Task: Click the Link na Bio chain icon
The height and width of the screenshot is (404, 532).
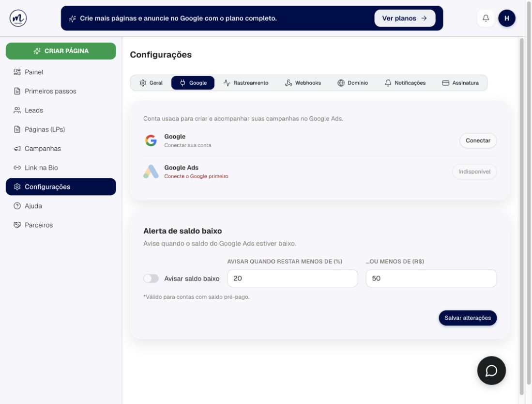Action: 17,168
